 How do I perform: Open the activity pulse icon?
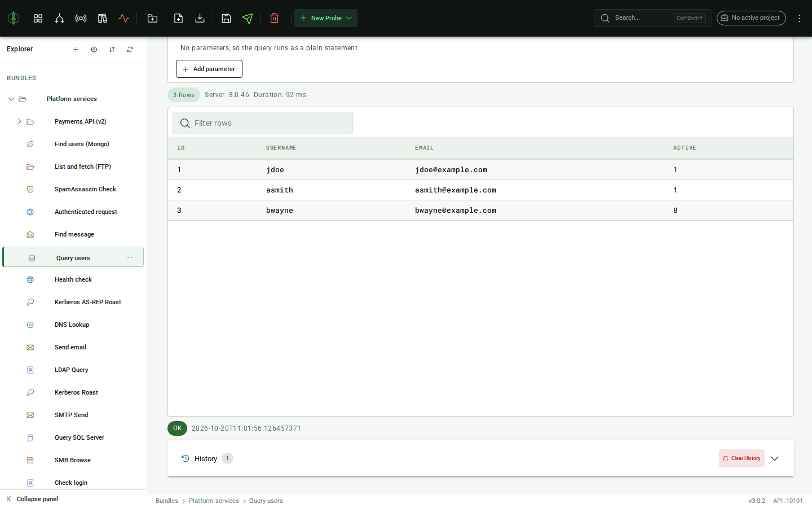point(123,18)
